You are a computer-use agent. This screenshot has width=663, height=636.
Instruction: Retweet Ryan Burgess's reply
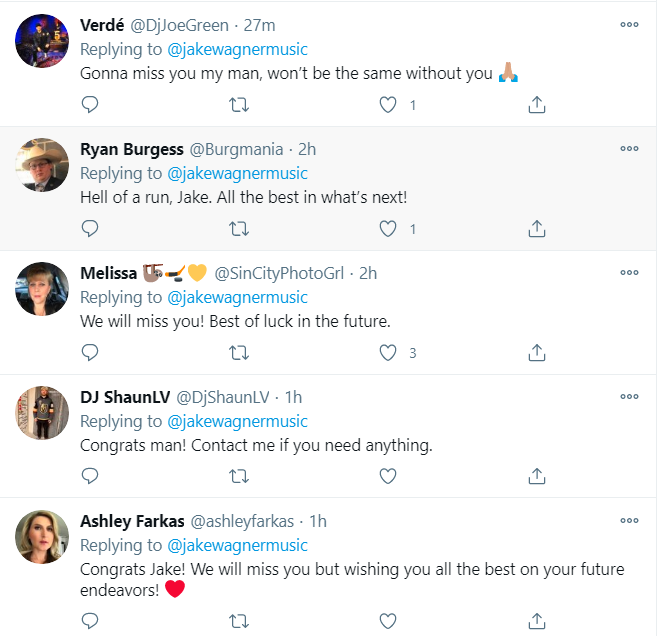(239, 228)
